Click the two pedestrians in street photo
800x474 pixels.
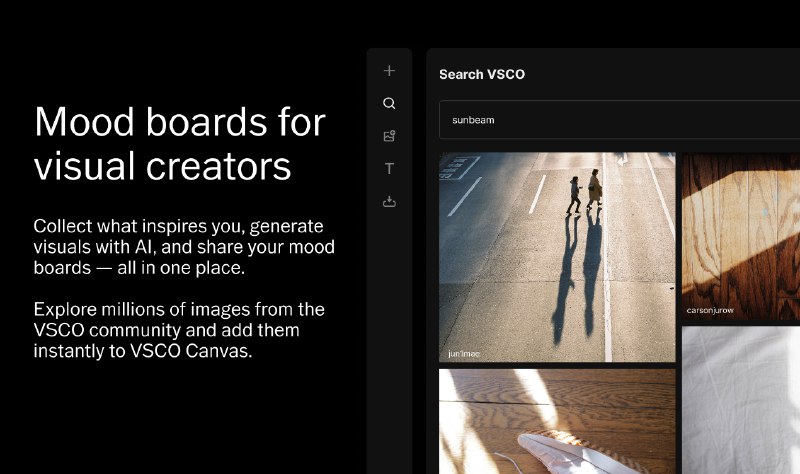point(585,192)
